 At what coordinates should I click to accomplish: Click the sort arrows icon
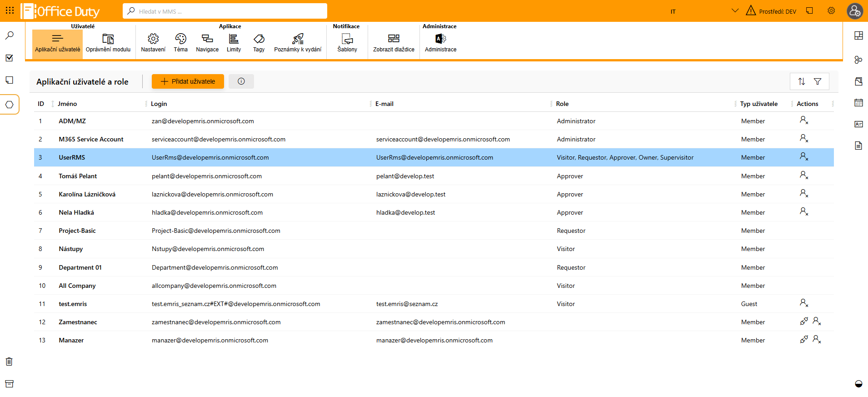802,81
